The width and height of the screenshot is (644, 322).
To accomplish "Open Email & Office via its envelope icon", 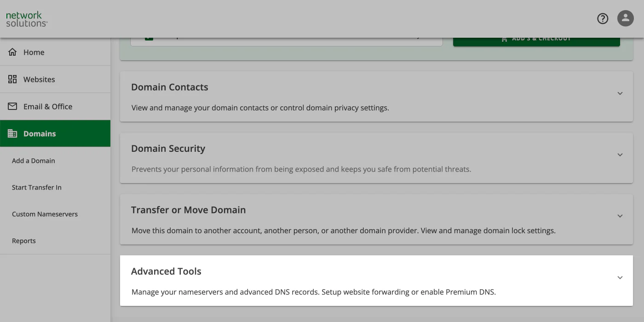I will pyautogui.click(x=12, y=106).
